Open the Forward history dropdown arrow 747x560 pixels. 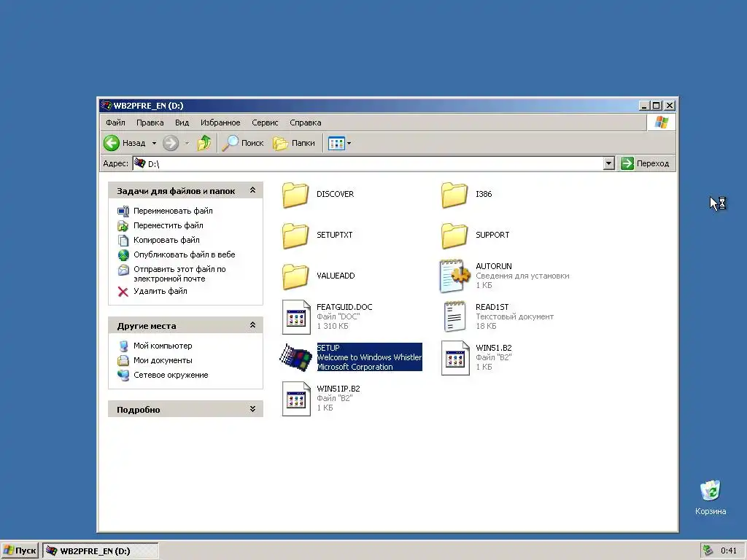pyautogui.click(x=187, y=144)
